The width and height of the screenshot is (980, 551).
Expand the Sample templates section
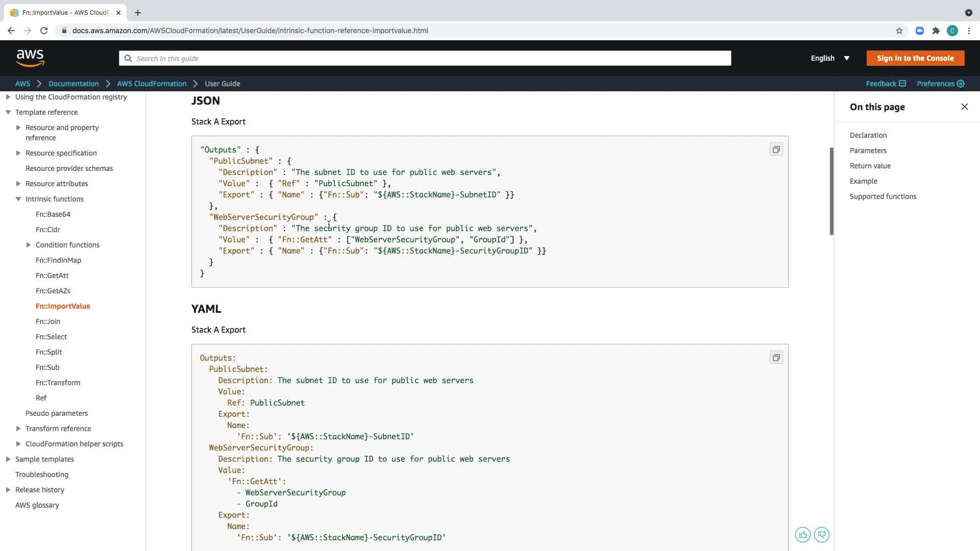(8, 459)
